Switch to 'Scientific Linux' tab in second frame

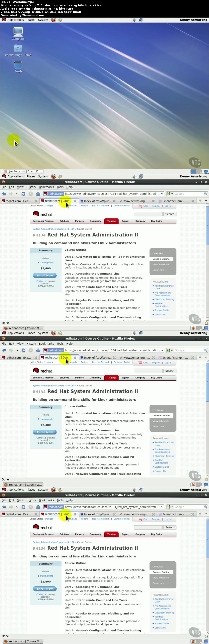click(175, 201)
